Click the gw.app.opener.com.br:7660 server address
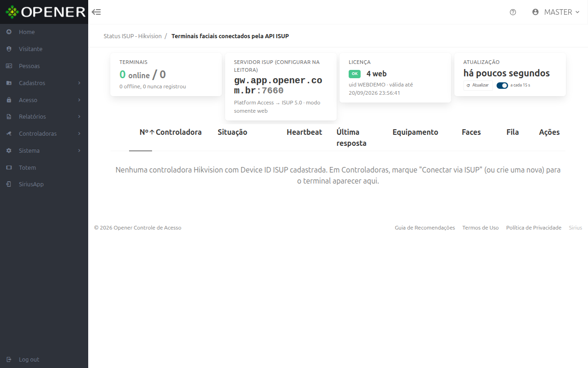 tap(278, 86)
